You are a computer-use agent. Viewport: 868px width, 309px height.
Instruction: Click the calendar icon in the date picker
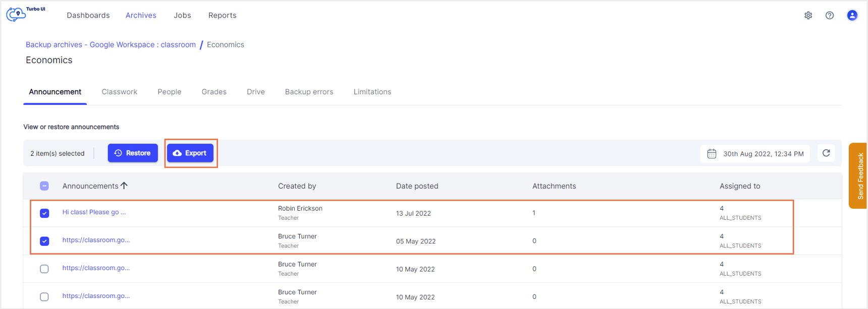[712, 153]
